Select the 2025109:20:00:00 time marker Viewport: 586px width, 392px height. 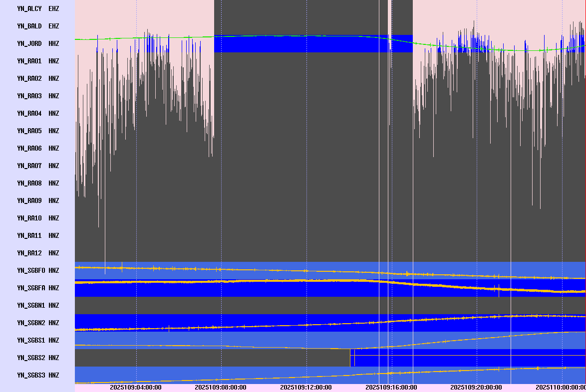[x=476, y=387]
